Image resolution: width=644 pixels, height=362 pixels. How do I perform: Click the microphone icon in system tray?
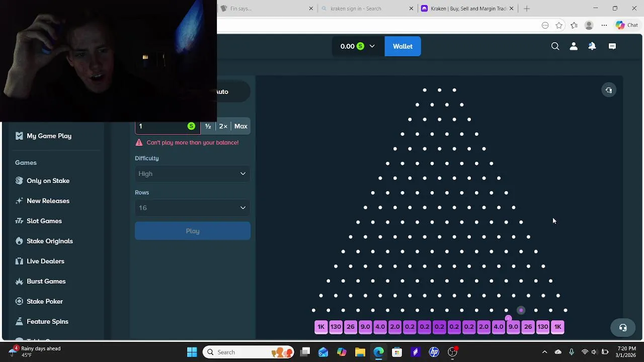point(571,352)
